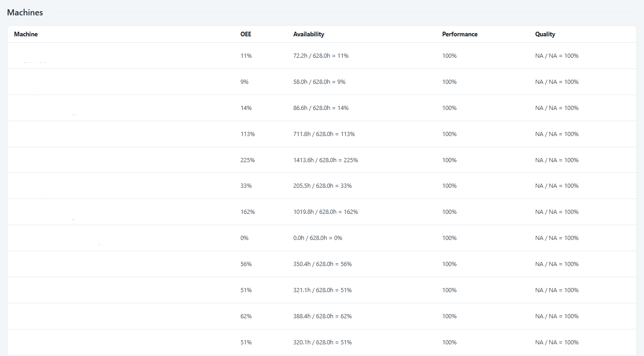
Task: Click availability cell showing 72.2h / 628.0h
Action: click(321, 56)
